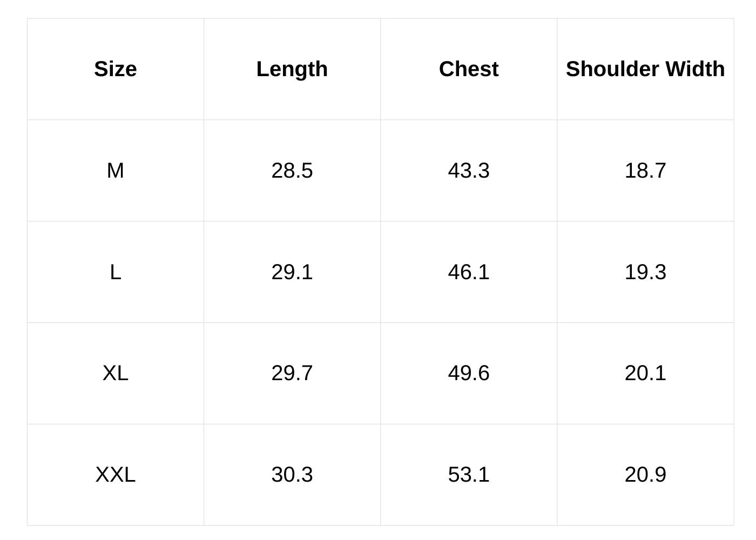This screenshot has height=540, width=756.
Task: Click the Size column header
Action: pos(115,69)
